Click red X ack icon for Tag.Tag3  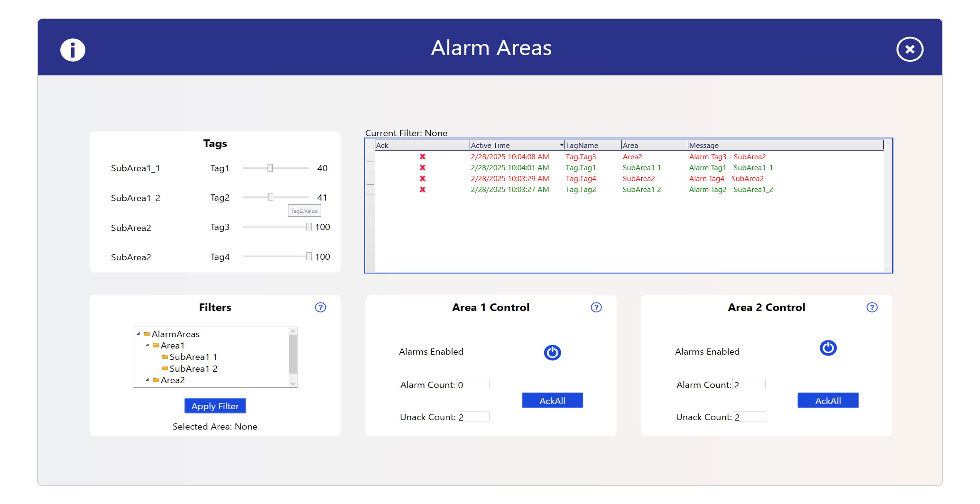tap(422, 156)
